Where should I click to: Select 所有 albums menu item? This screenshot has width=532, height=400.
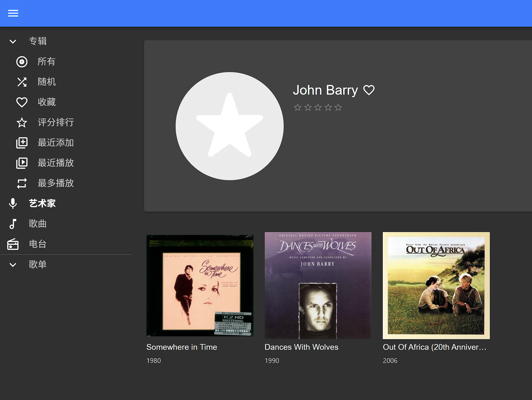(46, 61)
